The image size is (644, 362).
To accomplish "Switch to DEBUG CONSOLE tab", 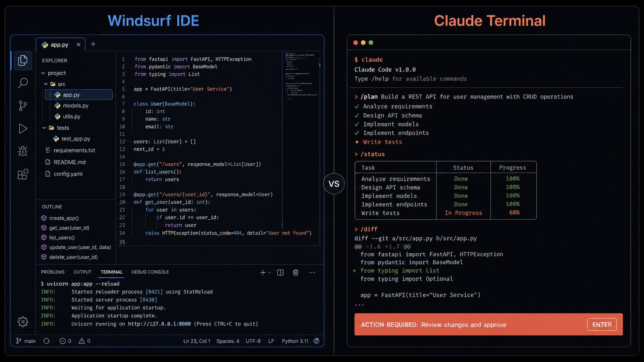I will click(x=150, y=272).
